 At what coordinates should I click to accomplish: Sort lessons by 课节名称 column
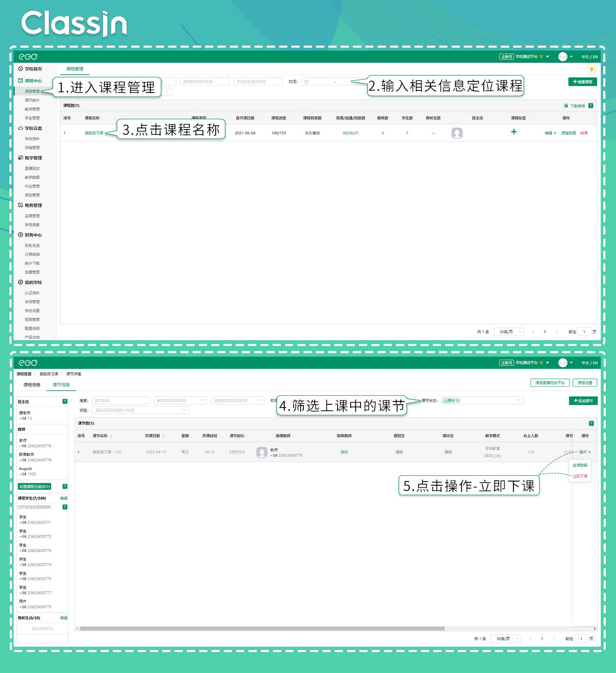(x=111, y=436)
